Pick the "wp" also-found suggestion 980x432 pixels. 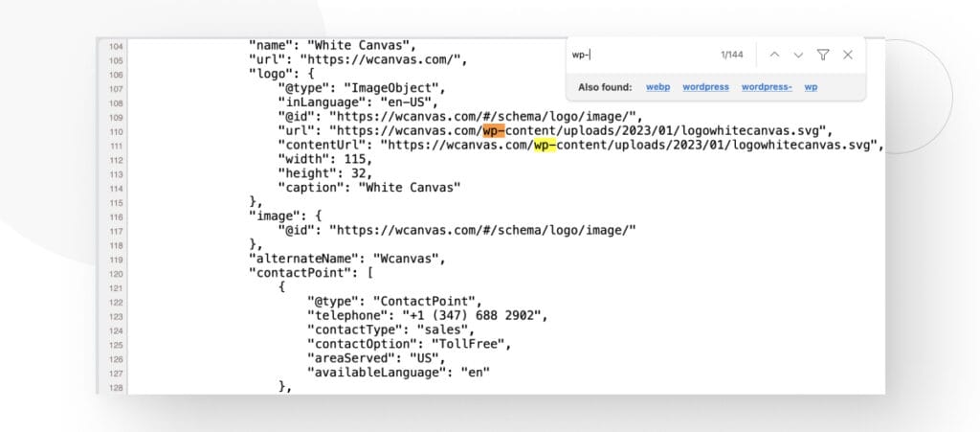click(x=811, y=87)
